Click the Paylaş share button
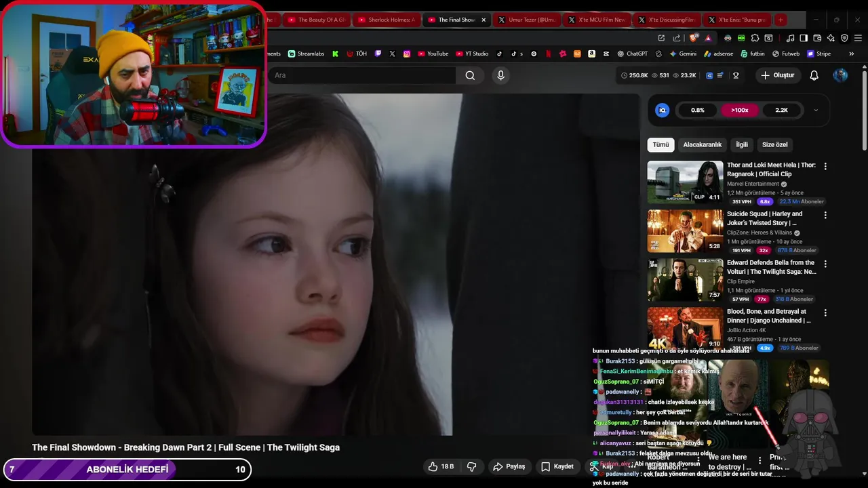This screenshot has width=868, height=488. point(509,466)
